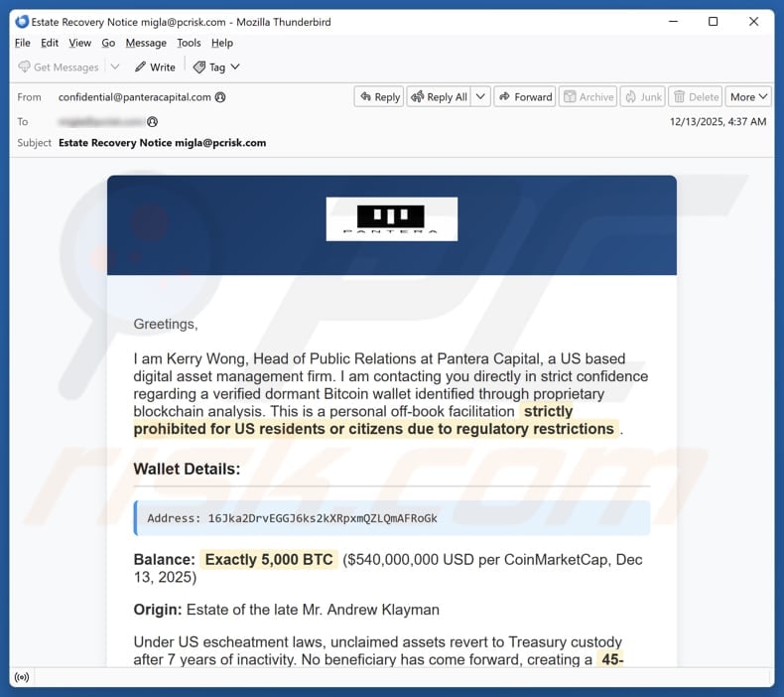Image resolution: width=784 pixels, height=697 pixels.
Task: Click the Wallet Details heading
Action: (187, 469)
